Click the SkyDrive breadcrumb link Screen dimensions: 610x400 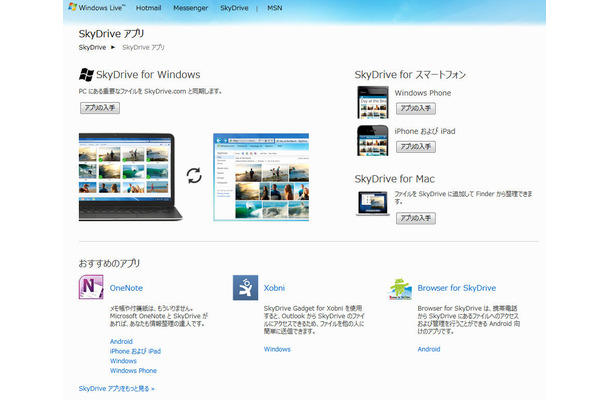coord(92,47)
